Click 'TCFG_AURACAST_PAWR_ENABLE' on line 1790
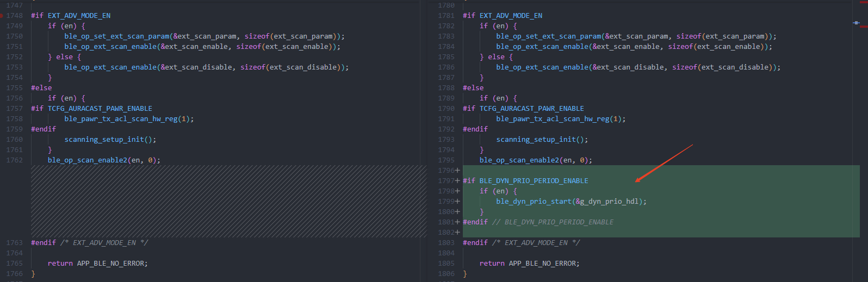 tap(532, 109)
